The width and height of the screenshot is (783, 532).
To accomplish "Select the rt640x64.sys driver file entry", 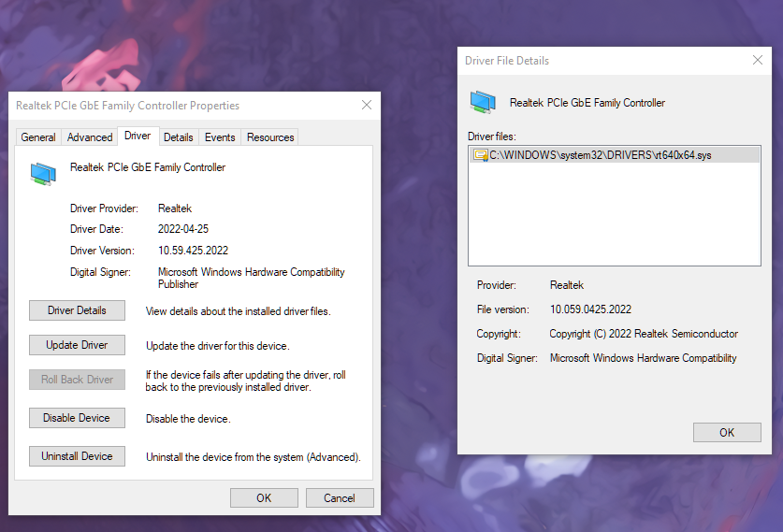I will click(615, 155).
